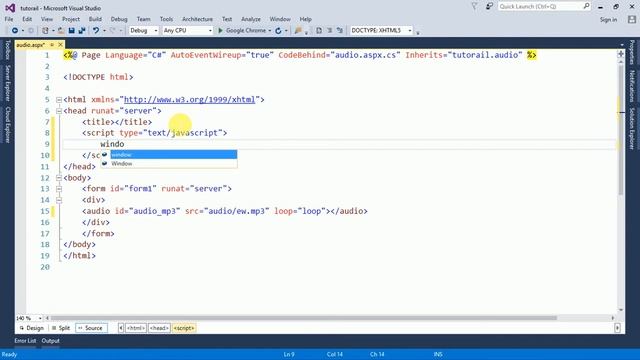Undo the last edit via toolbar

[96, 31]
